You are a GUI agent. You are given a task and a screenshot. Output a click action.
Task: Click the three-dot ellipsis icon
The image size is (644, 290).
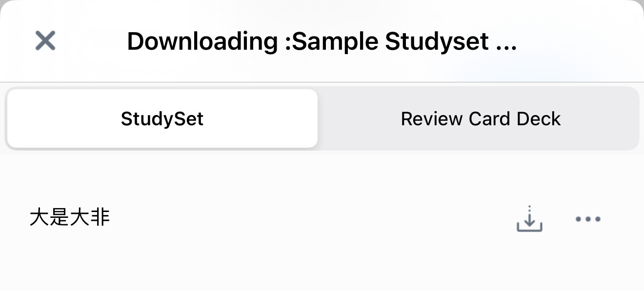[588, 219]
